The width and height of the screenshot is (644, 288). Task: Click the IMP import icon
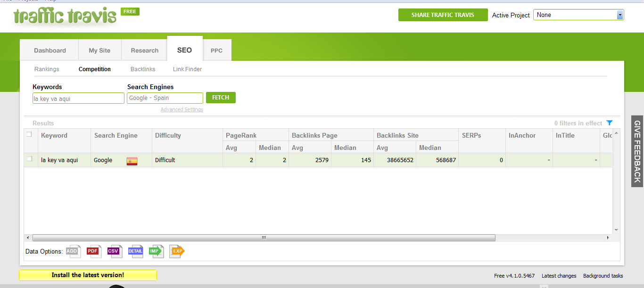(156, 251)
